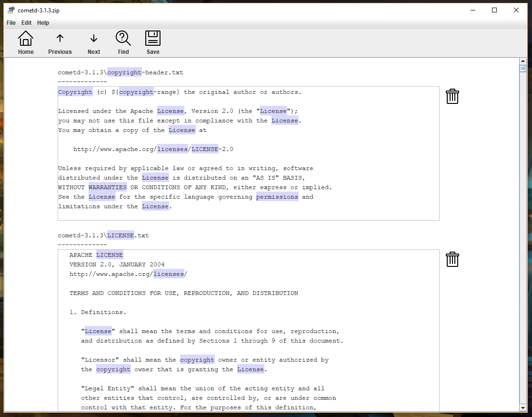Click the quoted term "Licensor"
The image size is (532, 417).
click(100, 360)
